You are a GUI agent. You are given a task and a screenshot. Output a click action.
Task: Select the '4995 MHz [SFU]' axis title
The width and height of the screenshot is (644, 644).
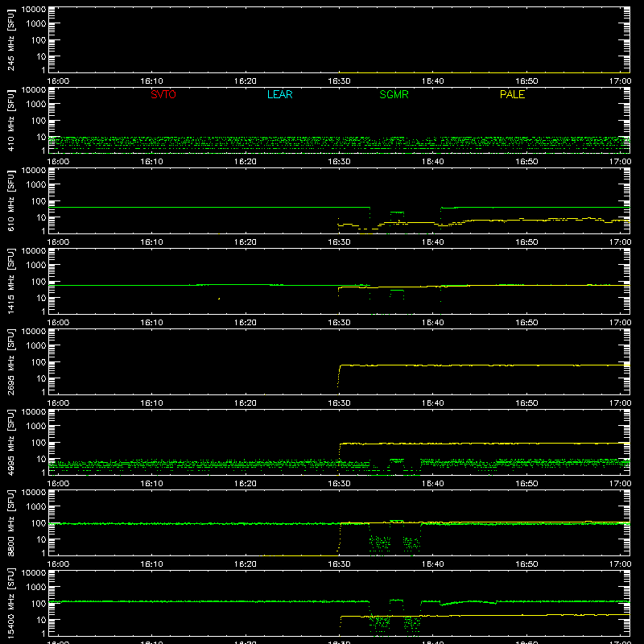(10, 443)
